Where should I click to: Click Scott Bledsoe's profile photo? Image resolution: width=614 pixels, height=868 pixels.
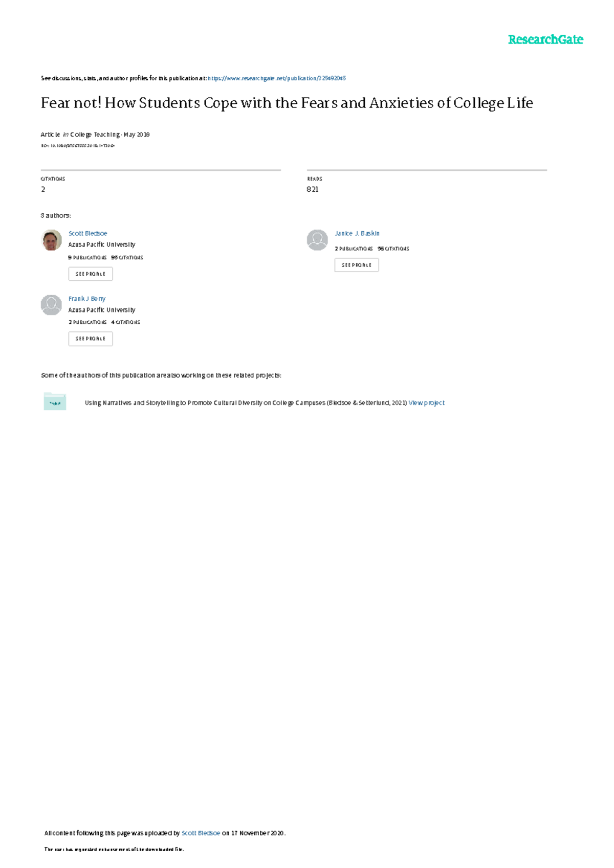tap(51, 240)
